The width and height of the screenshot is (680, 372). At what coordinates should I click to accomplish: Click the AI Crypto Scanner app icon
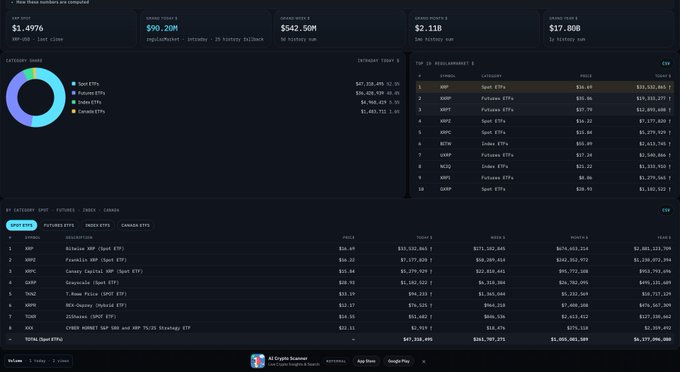pyautogui.click(x=258, y=361)
